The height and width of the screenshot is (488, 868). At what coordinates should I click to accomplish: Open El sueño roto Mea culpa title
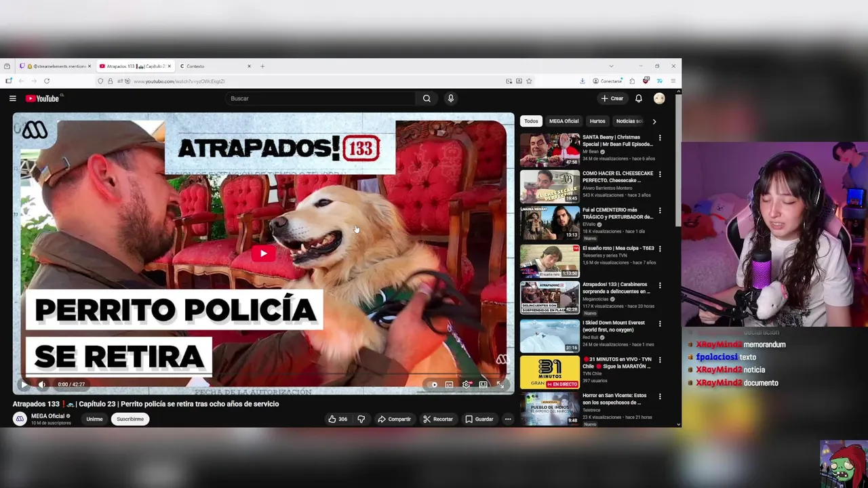pos(618,248)
